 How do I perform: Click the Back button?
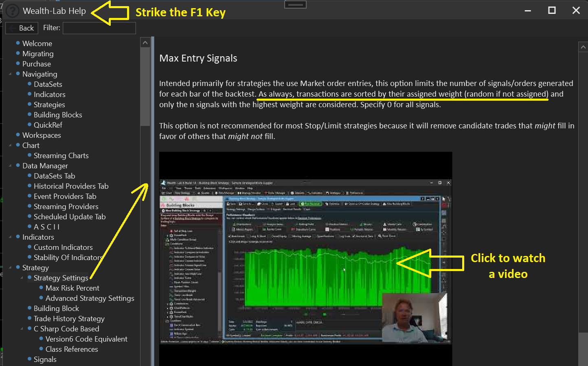tap(22, 28)
